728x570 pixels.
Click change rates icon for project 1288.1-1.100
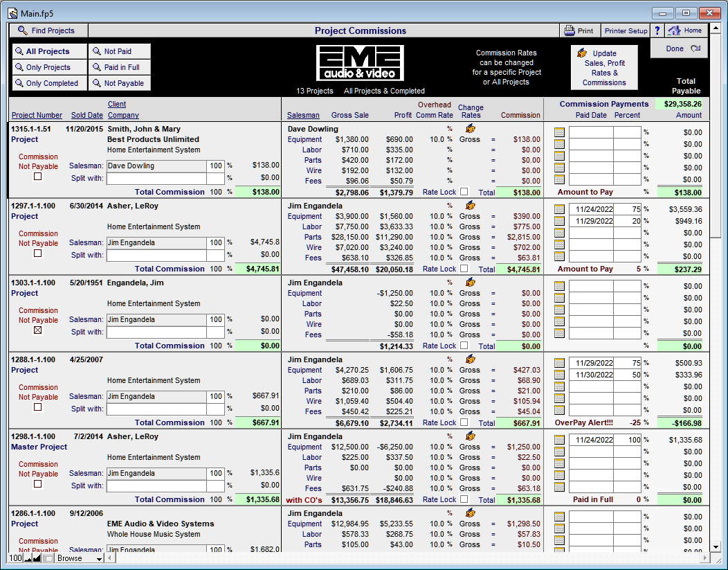pyautogui.click(x=471, y=359)
